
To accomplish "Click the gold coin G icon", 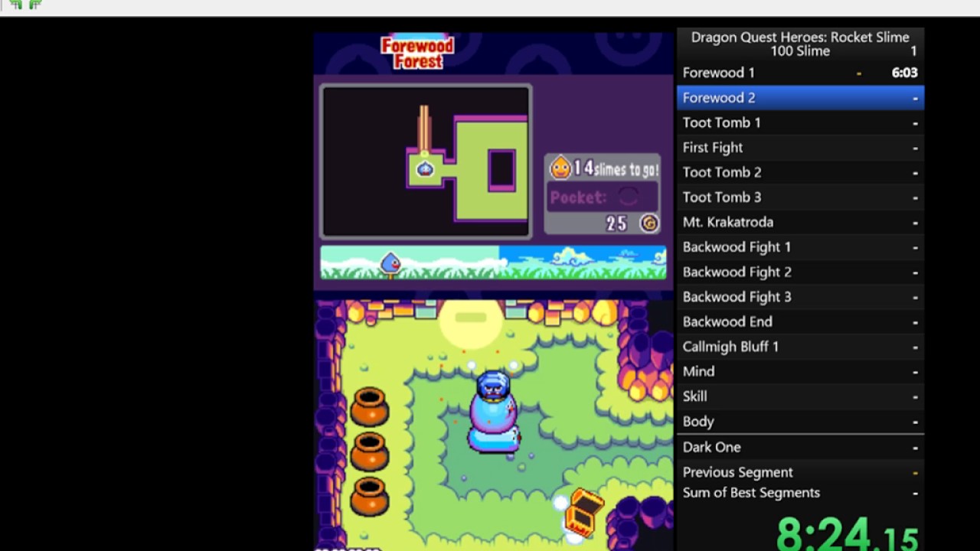I will [x=649, y=223].
